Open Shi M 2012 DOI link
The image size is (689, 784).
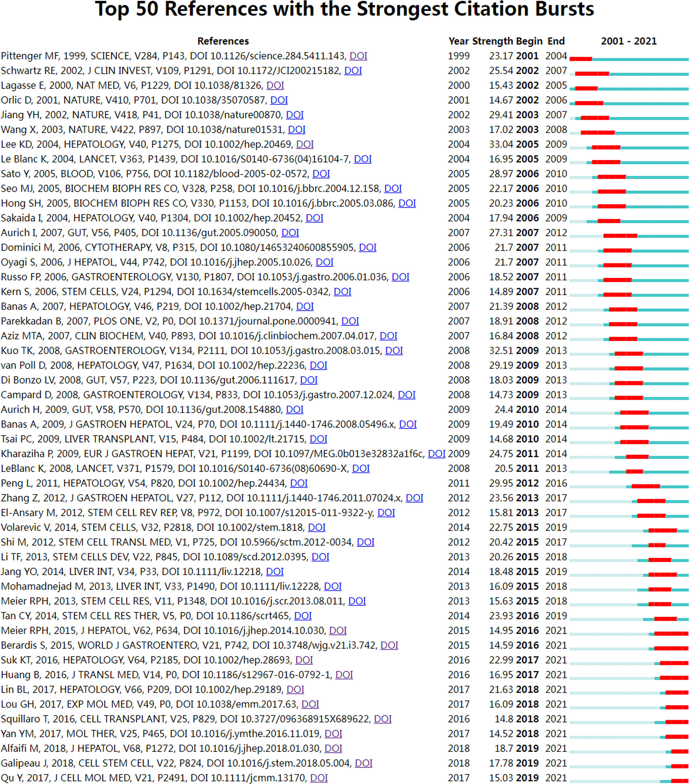click(x=365, y=542)
